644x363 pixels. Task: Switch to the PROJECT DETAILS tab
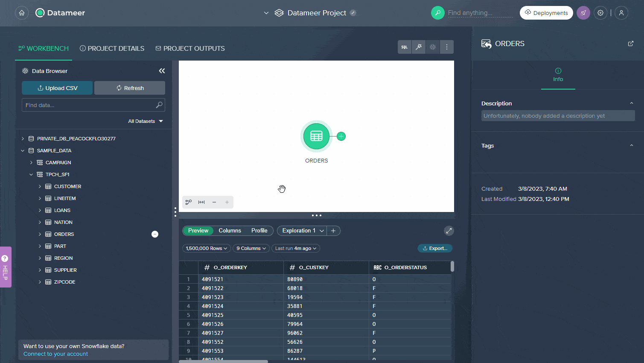pyautogui.click(x=112, y=48)
